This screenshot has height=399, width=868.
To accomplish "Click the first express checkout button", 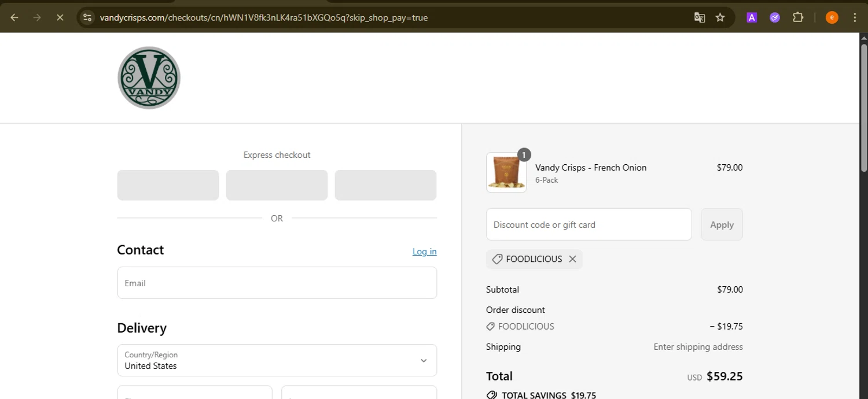I will (x=168, y=185).
